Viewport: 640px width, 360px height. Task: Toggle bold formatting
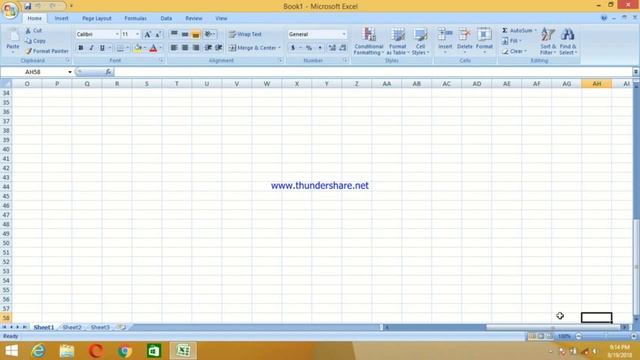point(81,48)
